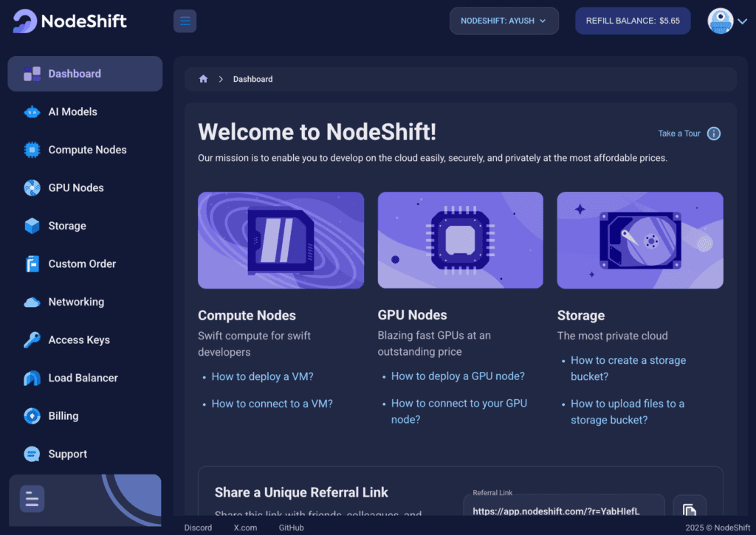Open Storage from the sidebar
The image size is (756, 535).
[x=85, y=226]
